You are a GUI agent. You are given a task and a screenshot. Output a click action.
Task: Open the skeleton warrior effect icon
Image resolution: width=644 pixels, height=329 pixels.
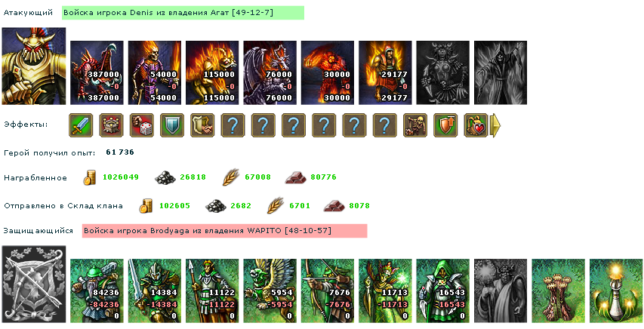point(414,125)
